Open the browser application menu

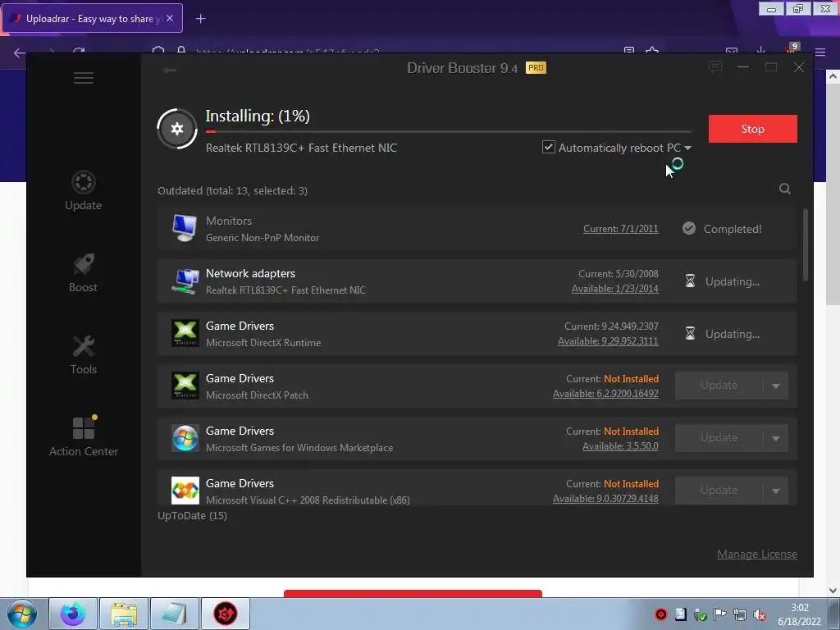tap(820, 52)
